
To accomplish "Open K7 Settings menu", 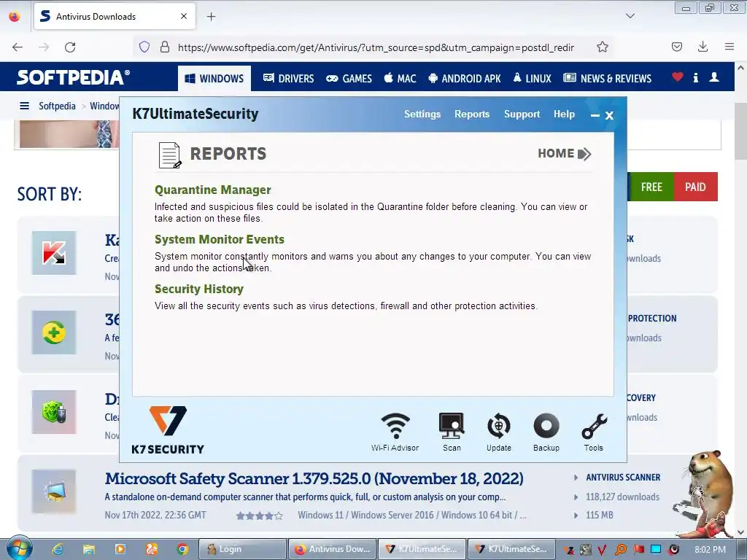I will point(422,114).
